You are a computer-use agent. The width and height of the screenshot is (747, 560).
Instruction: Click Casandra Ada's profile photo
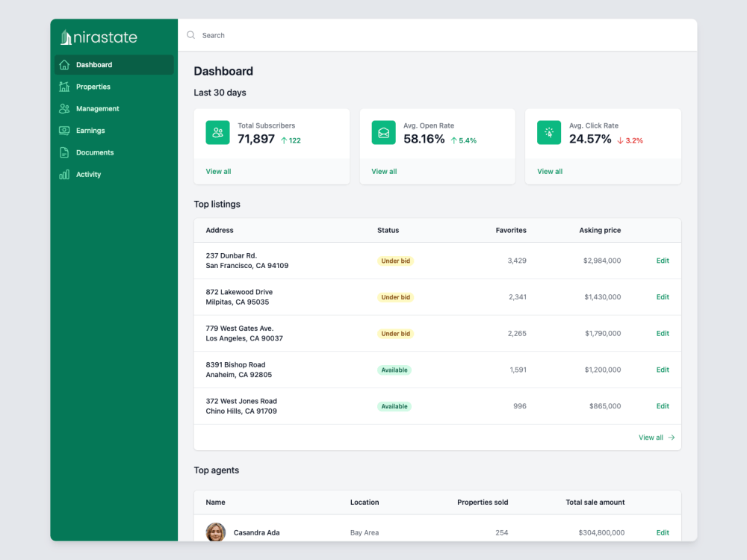pyautogui.click(x=215, y=532)
